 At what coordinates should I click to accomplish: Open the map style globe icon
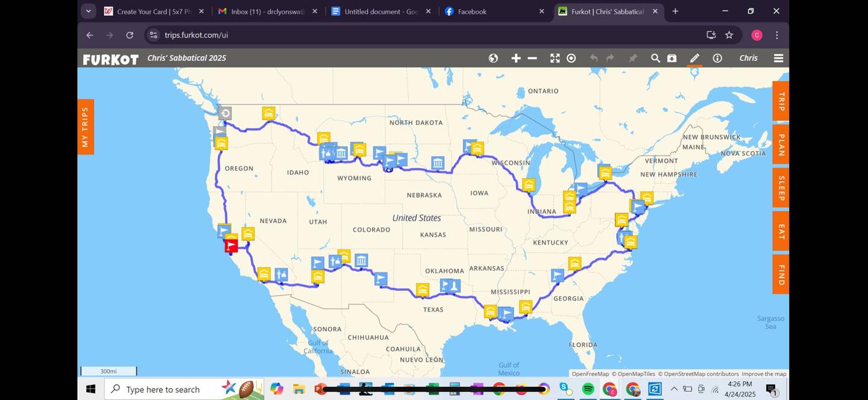[493, 58]
